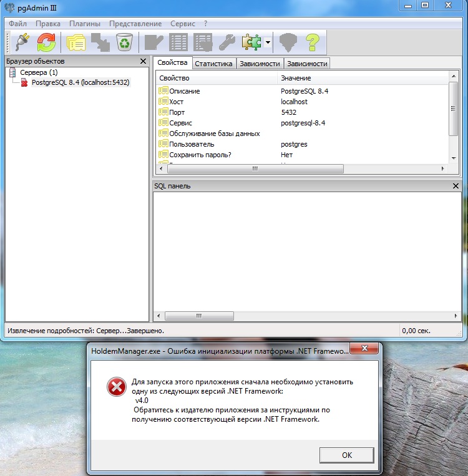Click the status bar Извлечение подробностей message
Screen dimensions: 468x476
(x=85, y=331)
